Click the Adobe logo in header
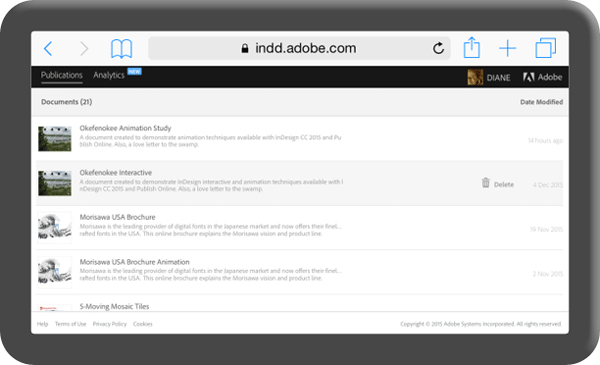This screenshot has height=365, width=600. pyautogui.click(x=543, y=77)
